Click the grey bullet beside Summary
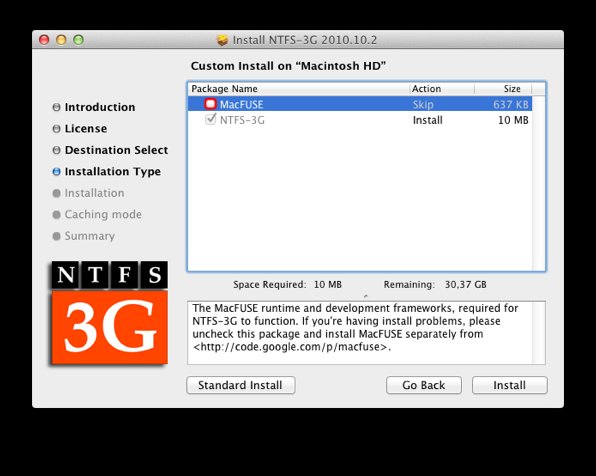 tap(56, 236)
